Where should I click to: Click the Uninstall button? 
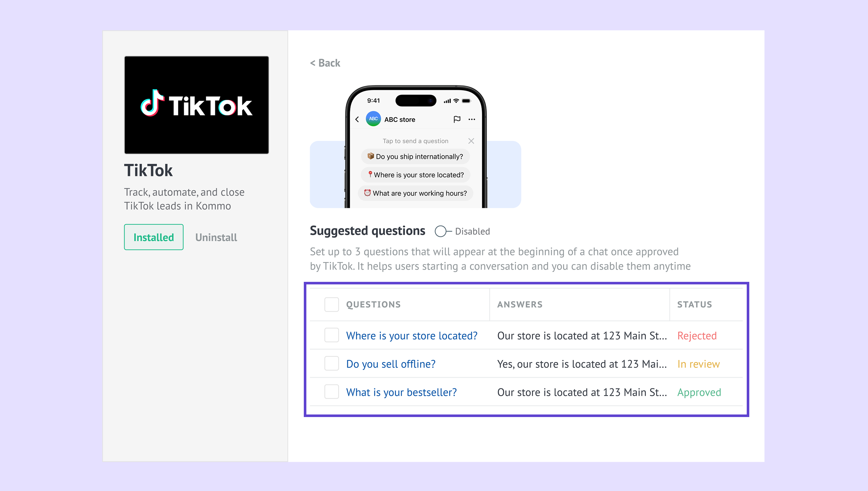(216, 238)
